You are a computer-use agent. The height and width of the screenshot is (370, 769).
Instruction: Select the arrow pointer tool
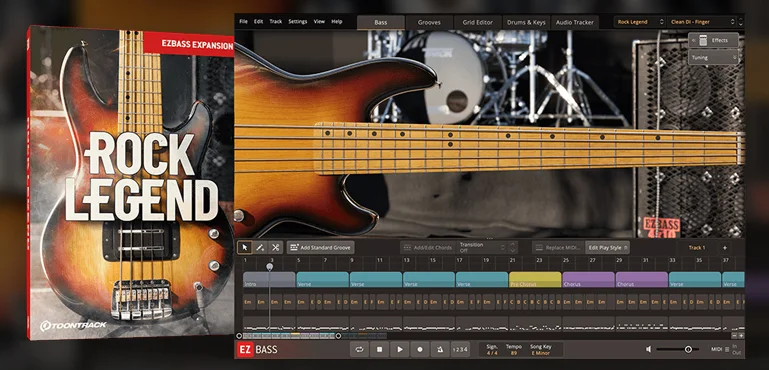tap(245, 247)
